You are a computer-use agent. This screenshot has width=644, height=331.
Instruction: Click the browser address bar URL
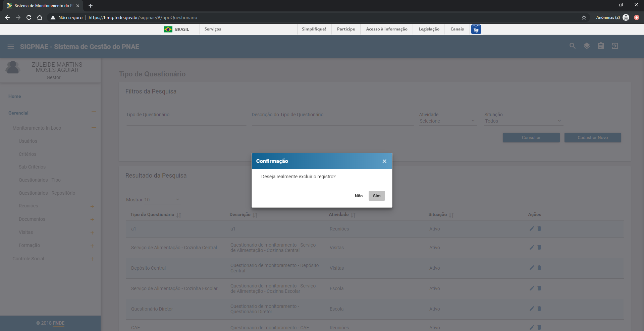pos(143,17)
